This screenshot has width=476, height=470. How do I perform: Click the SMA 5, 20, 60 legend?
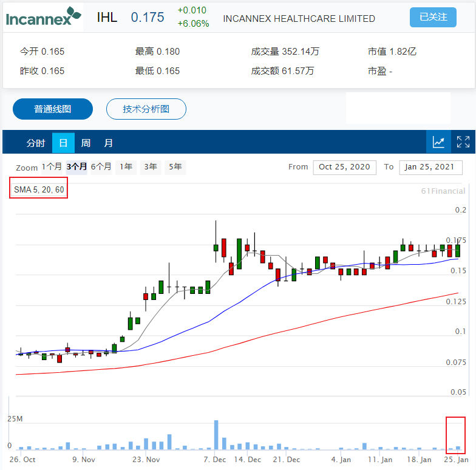39,189
